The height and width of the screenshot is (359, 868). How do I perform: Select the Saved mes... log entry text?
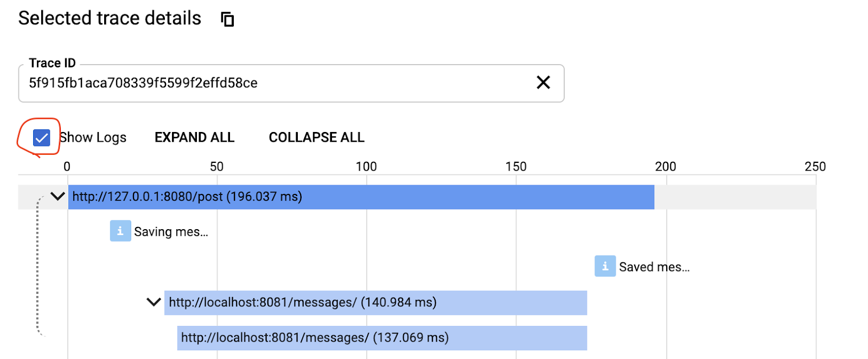(x=654, y=267)
